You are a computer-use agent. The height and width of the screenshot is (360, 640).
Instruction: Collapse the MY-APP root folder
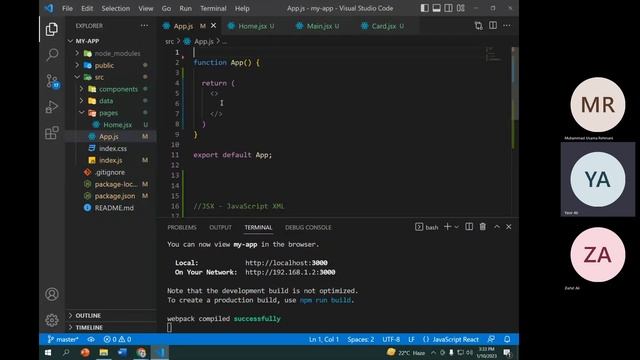pos(111,41)
